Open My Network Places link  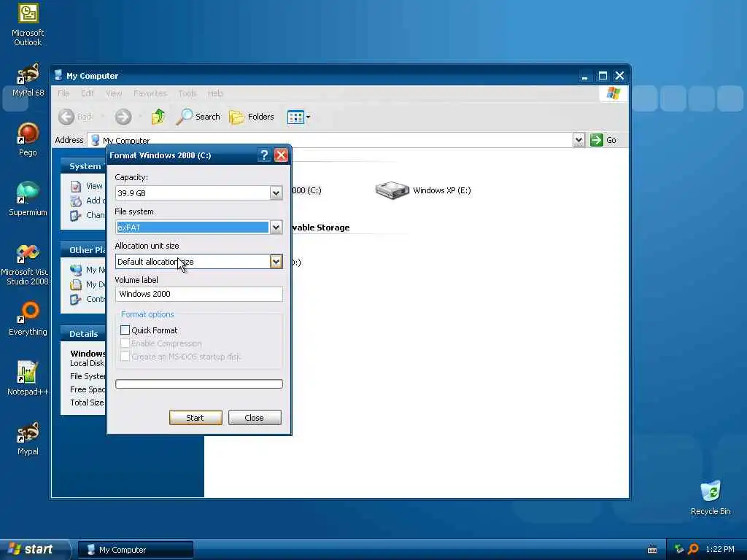88,270
